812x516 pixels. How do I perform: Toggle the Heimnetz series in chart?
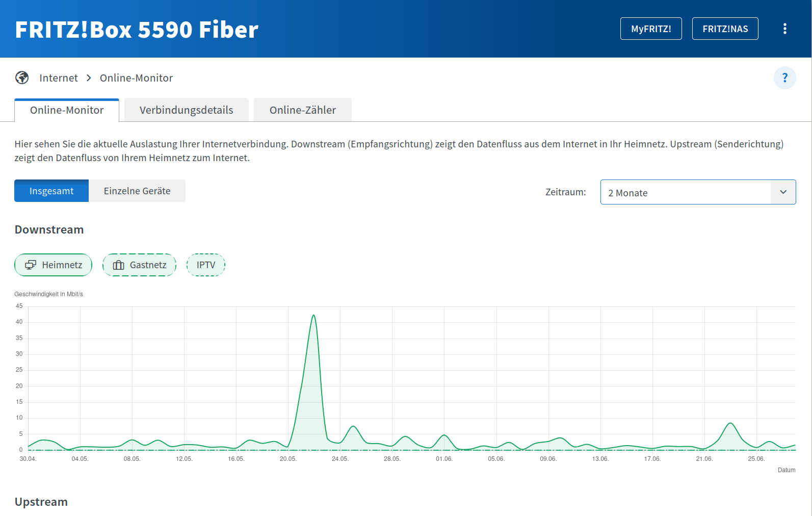(x=53, y=265)
